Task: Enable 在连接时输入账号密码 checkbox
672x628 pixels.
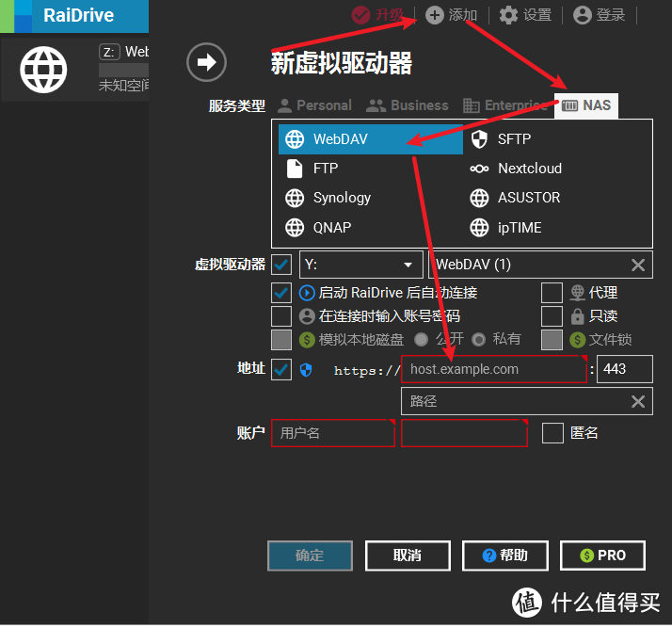Action: [281, 316]
